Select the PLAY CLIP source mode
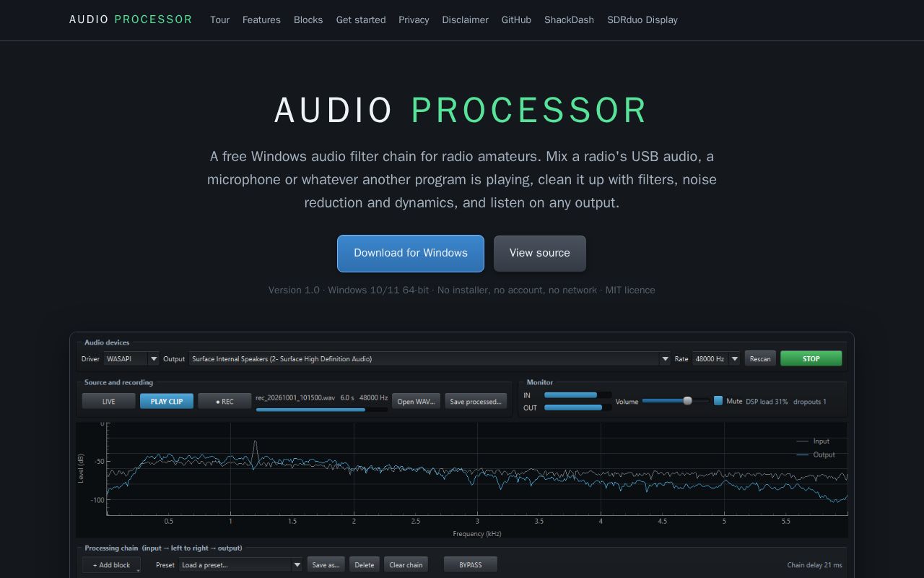Image resolution: width=924 pixels, height=578 pixels. click(x=167, y=401)
